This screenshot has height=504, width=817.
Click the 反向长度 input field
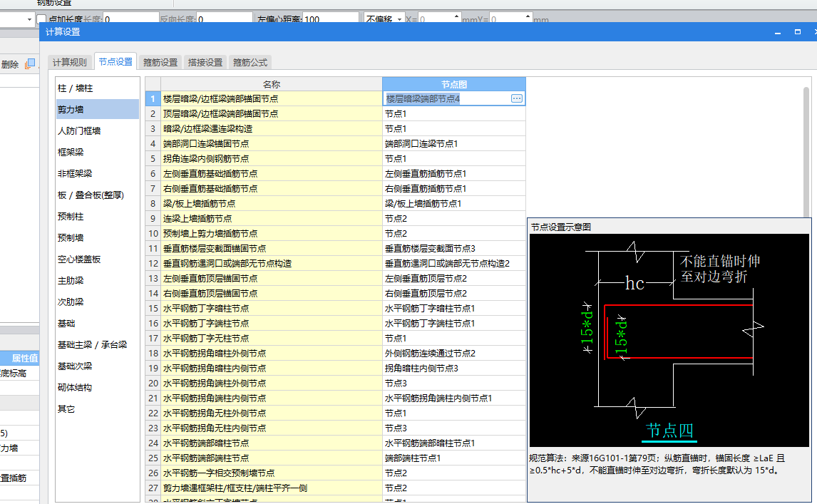(224, 19)
